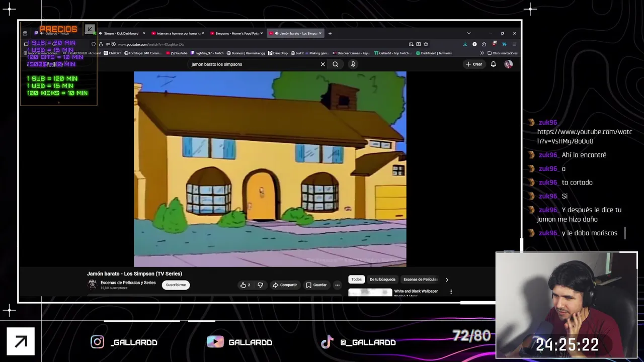
Task: Click the YouTube icon in stream overlay
Action: (x=215, y=342)
